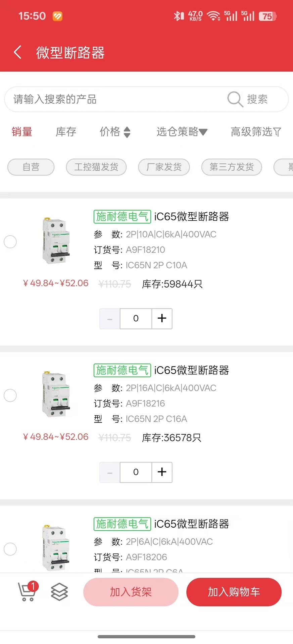Tap the advanced filter funnel icon

point(277,132)
